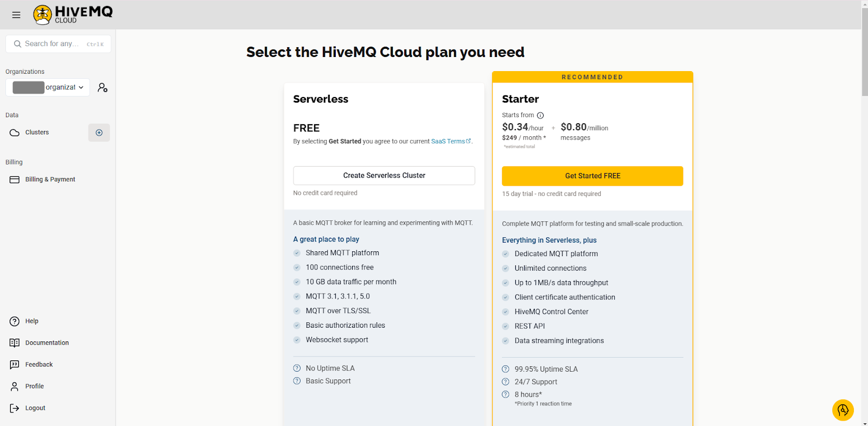
Task: Open organization user management icon
Action: tap(103, 87)
